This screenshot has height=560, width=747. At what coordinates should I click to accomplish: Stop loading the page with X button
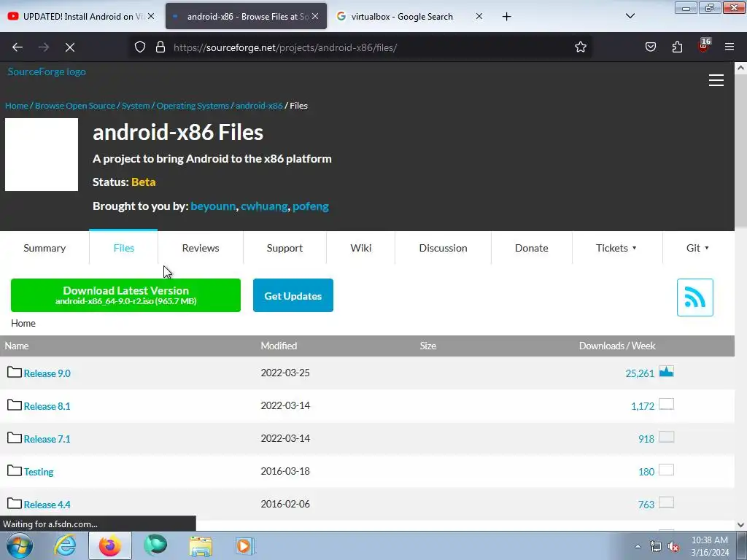pyautogui.click(x=70, y=47)
